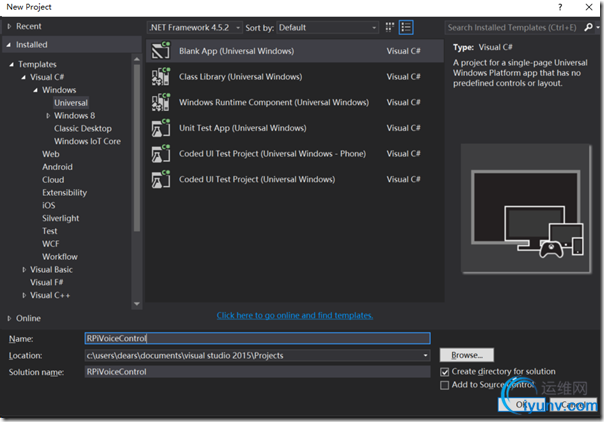Select the Android template category

[57, 167]
